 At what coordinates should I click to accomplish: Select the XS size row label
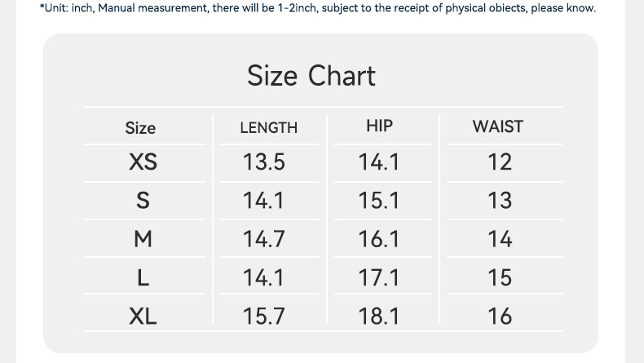click(x=143, y=162)
